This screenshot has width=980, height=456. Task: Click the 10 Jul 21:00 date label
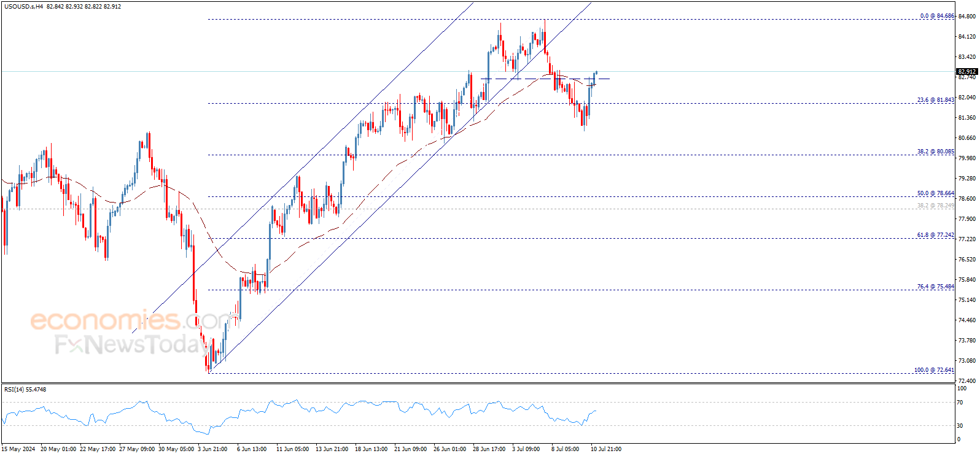606,449
